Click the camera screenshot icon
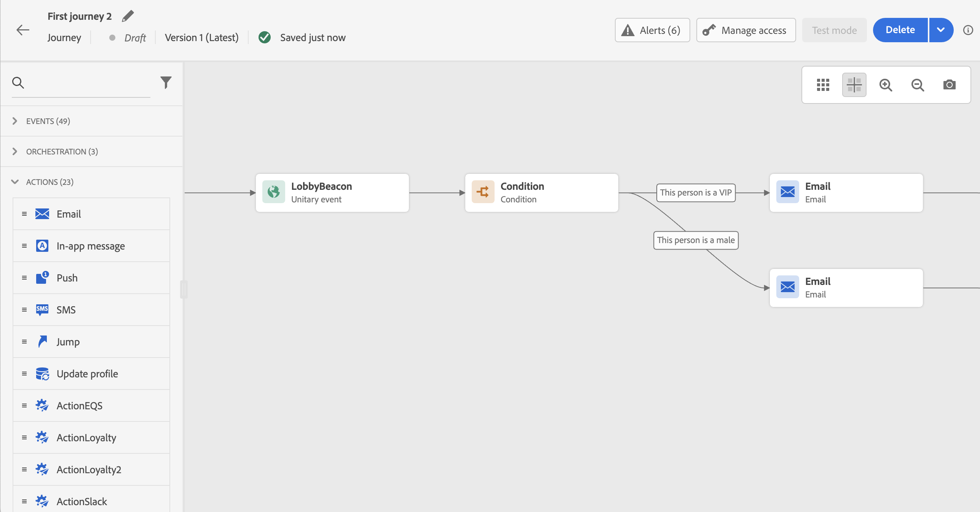The height and width of the screenshot is (512, 980). pos(949,84)
